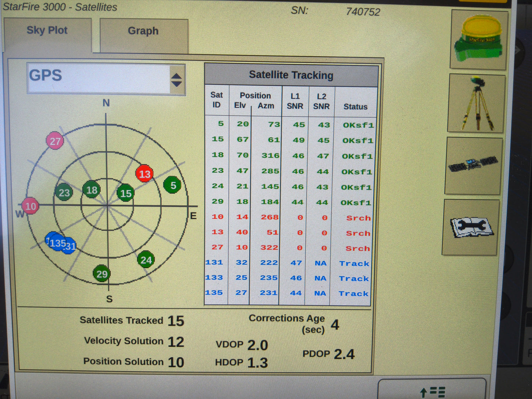The image size is (532, 399).
Task: Click the Satellite Tracking table header
Action: coord(291,75)
